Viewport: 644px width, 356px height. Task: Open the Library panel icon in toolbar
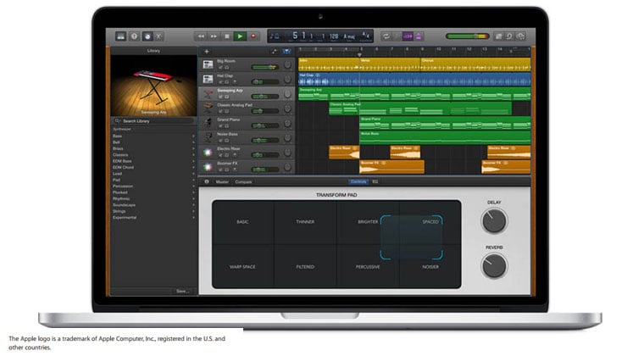[x=119, y=36]
